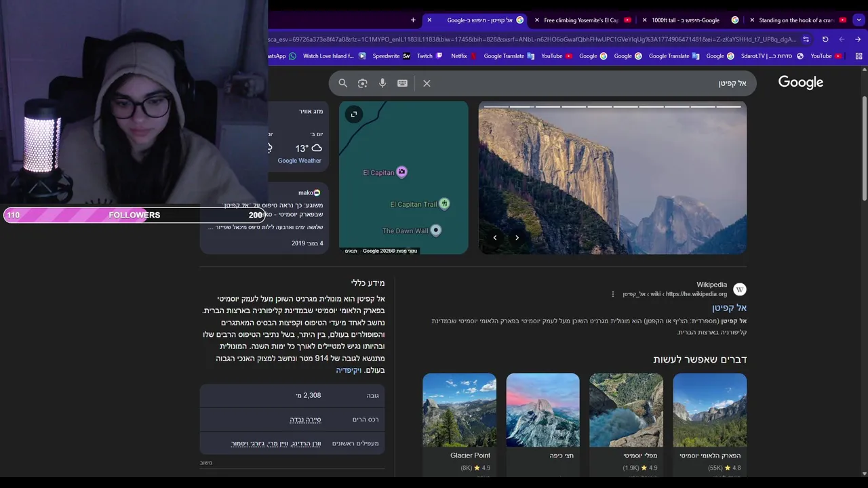Image resolution: width=868 pixels, height=488 pixels.
Task: Open the all-bookmarks grid icon on bookmarks bar
Action: pos(858,56)
